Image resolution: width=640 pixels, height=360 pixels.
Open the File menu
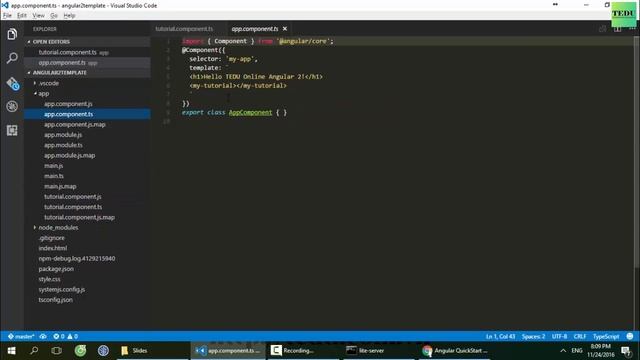coord(7,16)
